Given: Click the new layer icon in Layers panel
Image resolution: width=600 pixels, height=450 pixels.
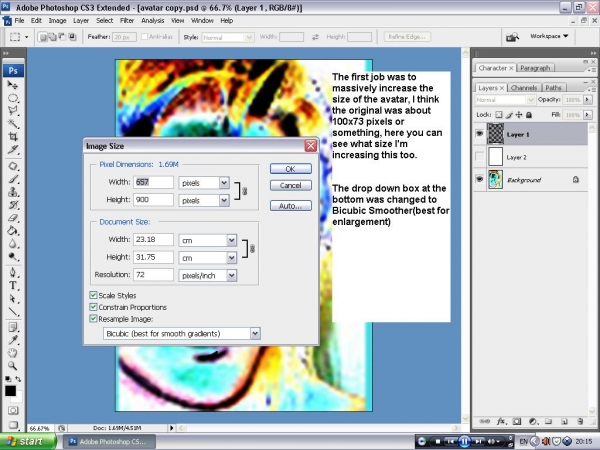Looking at the screenshot, I should (564, 421).
